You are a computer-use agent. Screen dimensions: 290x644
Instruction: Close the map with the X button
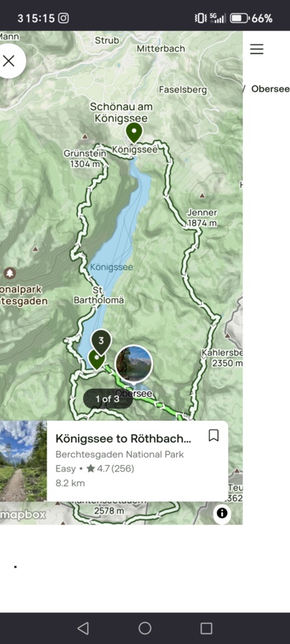[x=9, y=62]
